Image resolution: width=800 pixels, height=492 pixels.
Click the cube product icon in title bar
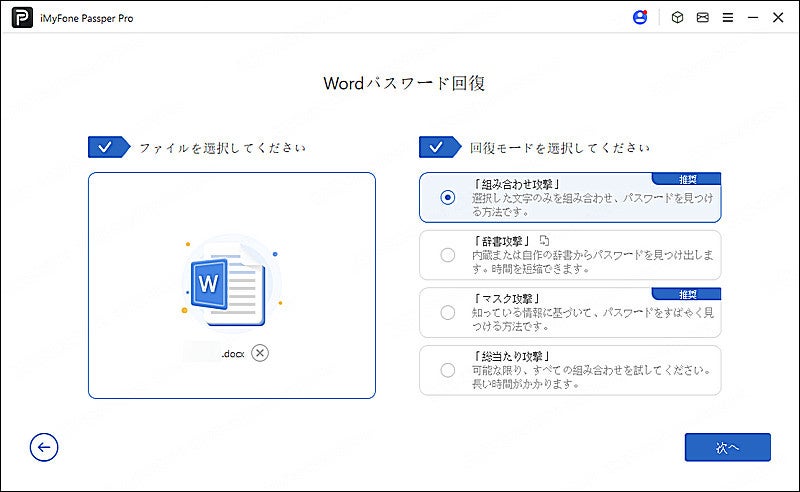[677, 17]
